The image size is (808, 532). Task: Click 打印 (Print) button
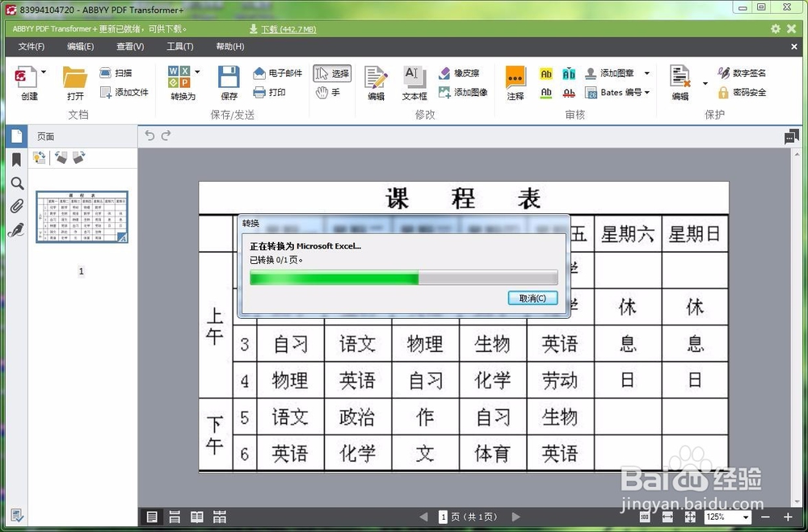pos(270,92)
